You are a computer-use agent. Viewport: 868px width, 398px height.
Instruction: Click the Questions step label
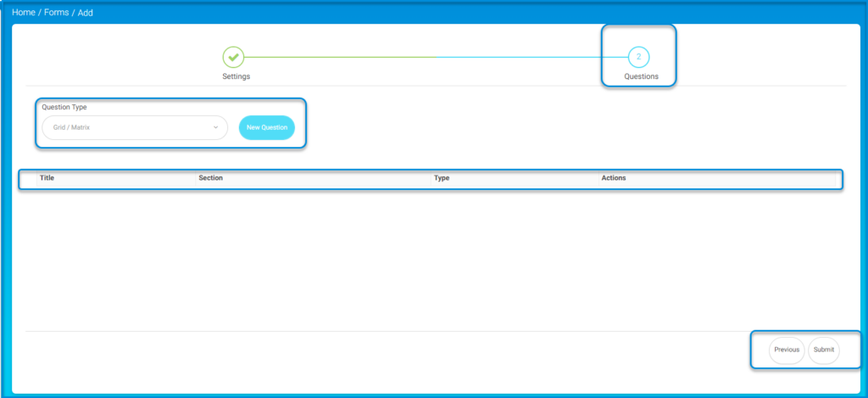pos(642,76)
